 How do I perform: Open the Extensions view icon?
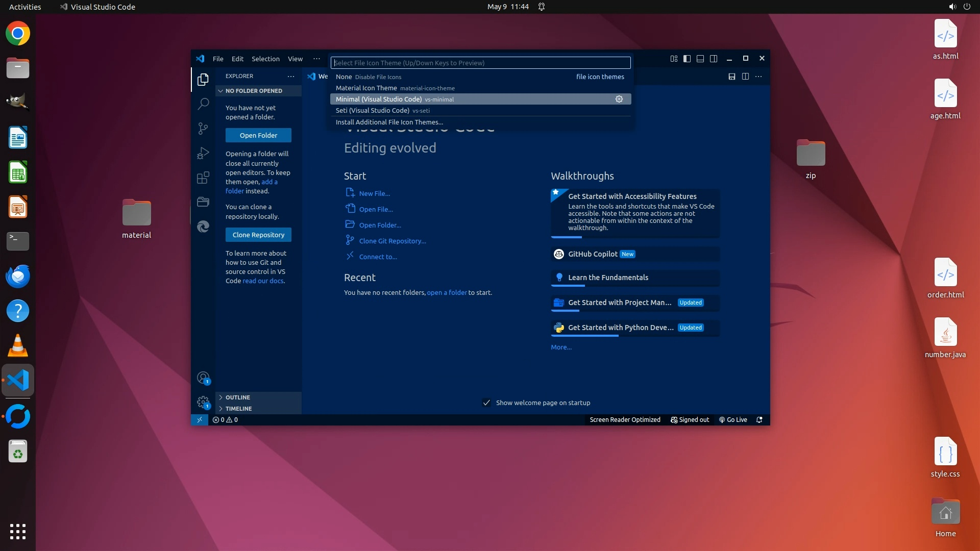tap(203, 178)
